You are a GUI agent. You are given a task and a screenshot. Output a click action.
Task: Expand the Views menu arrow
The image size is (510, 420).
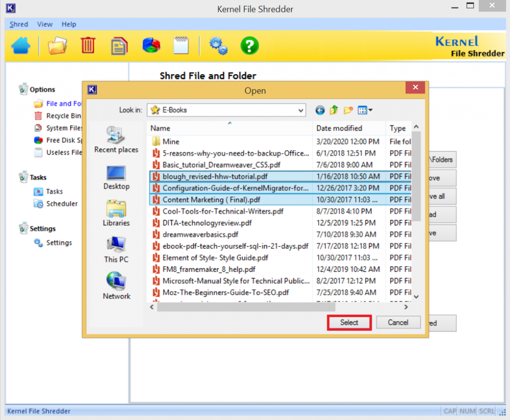pos(371,110)
